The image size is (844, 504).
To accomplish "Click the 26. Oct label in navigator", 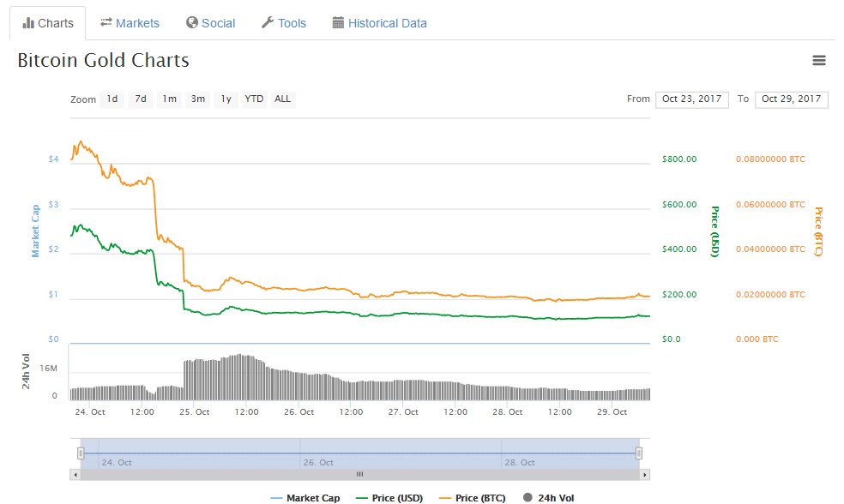I will click(x=318, y=463).
